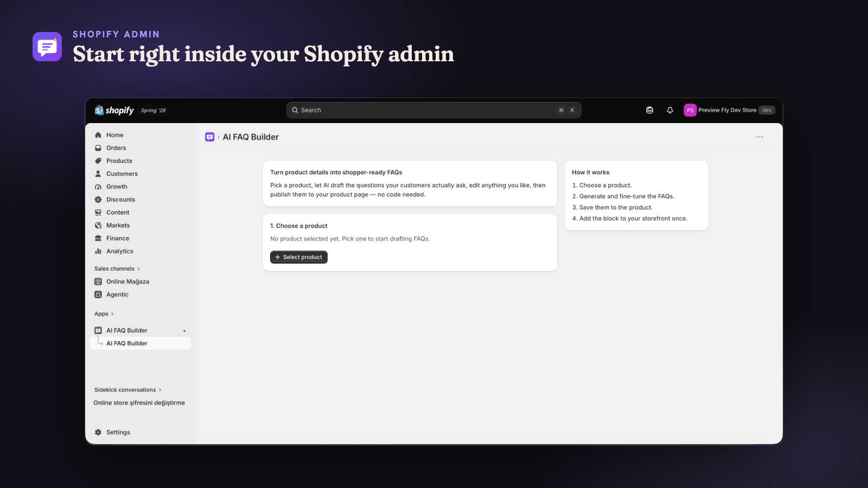Expand Sidekick conversations
The image size is (868, 488).
[x=128, y=390]
